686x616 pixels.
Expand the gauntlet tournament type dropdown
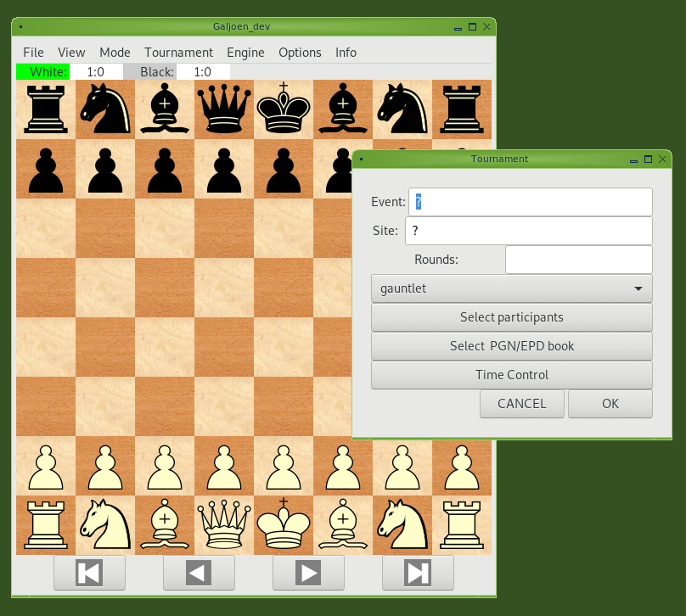[511, 288]
